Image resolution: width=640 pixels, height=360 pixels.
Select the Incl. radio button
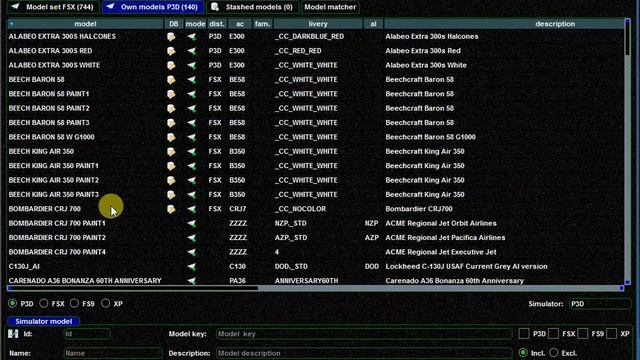tap(523, 353)
